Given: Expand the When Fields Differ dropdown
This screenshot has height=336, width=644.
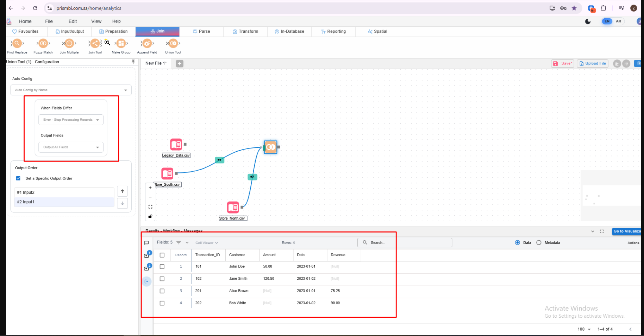Looking at the screenshot, I should (x=71, y=120).
